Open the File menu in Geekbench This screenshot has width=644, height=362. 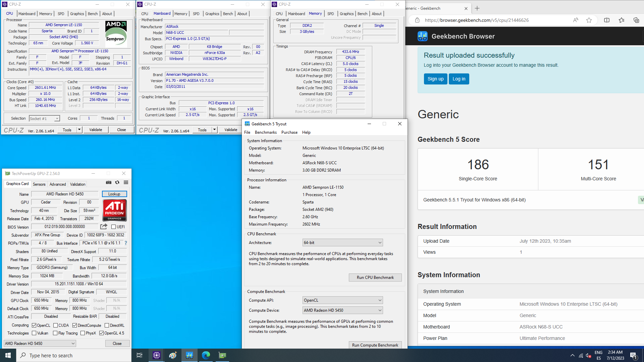coord(247,132)
